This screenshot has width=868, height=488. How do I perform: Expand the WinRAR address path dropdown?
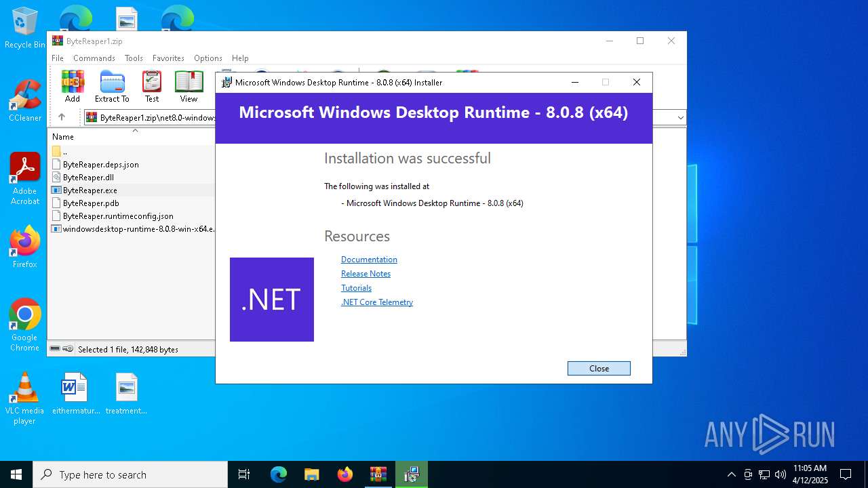tap(680, 118)
